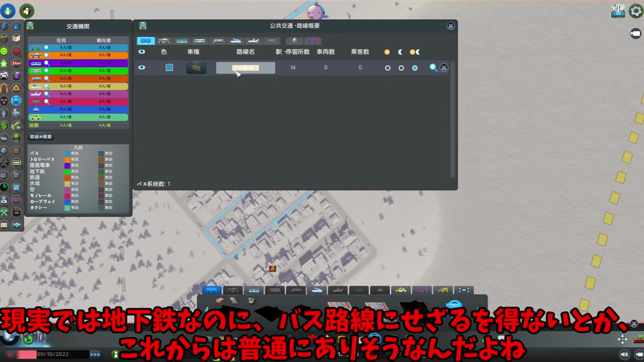Image resolution: width=644 pixels, height=362 pixels.
Task: Toggle visibility of all bus lines (header eye)
Action: [x=142, y=52]
